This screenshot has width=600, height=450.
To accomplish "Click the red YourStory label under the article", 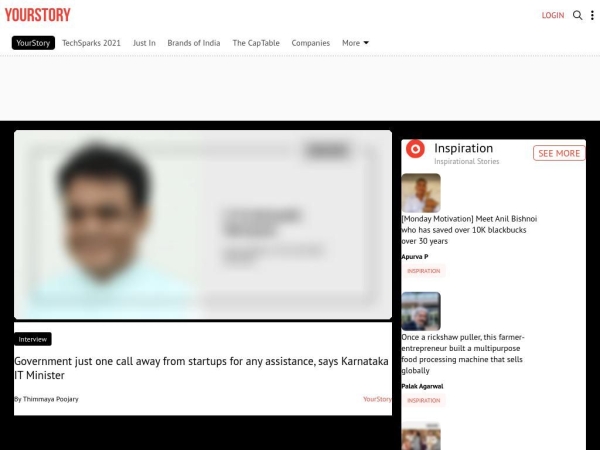I will pos(377,399).
